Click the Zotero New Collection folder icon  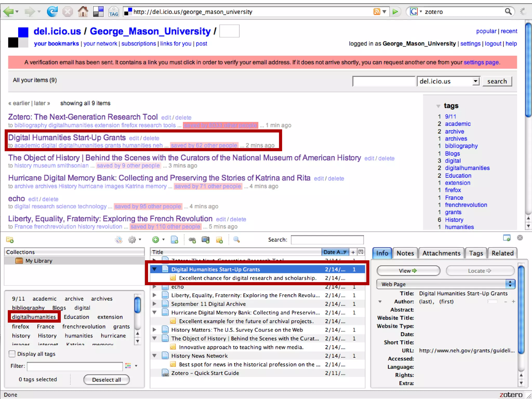(x=10, y=240)
